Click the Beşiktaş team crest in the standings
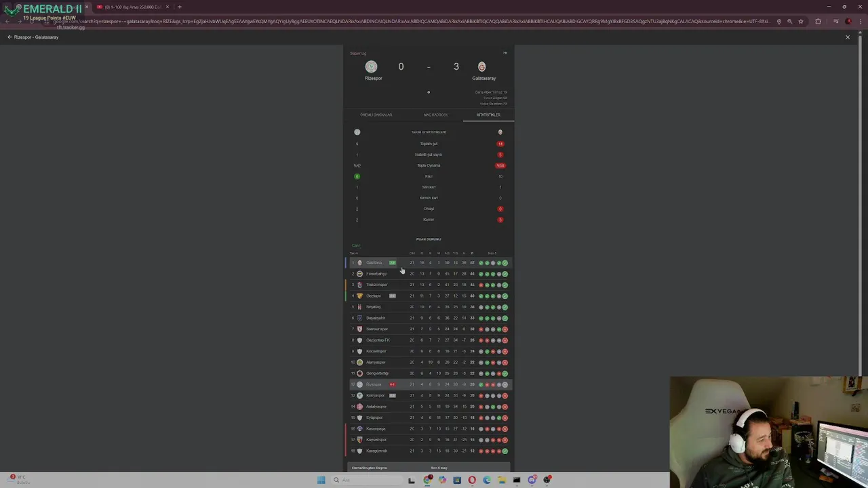 359,307
